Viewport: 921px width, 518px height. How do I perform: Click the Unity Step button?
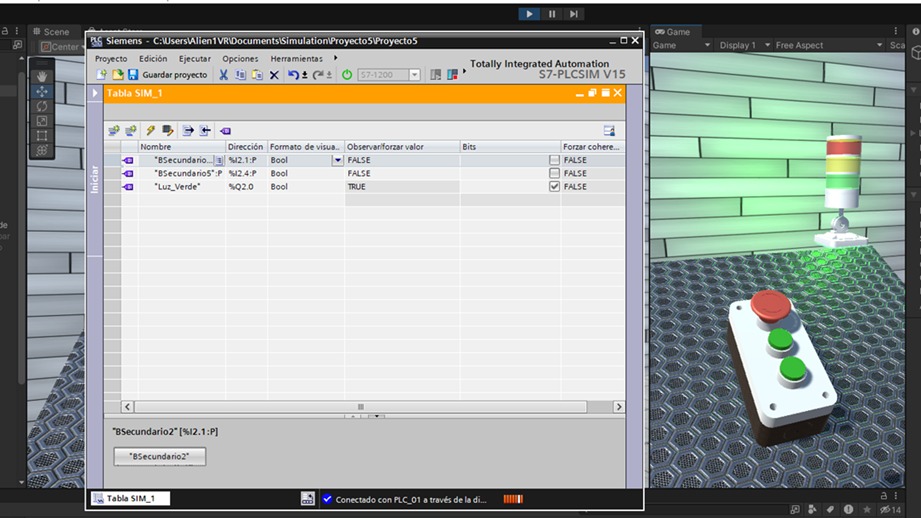coord(574,14)
